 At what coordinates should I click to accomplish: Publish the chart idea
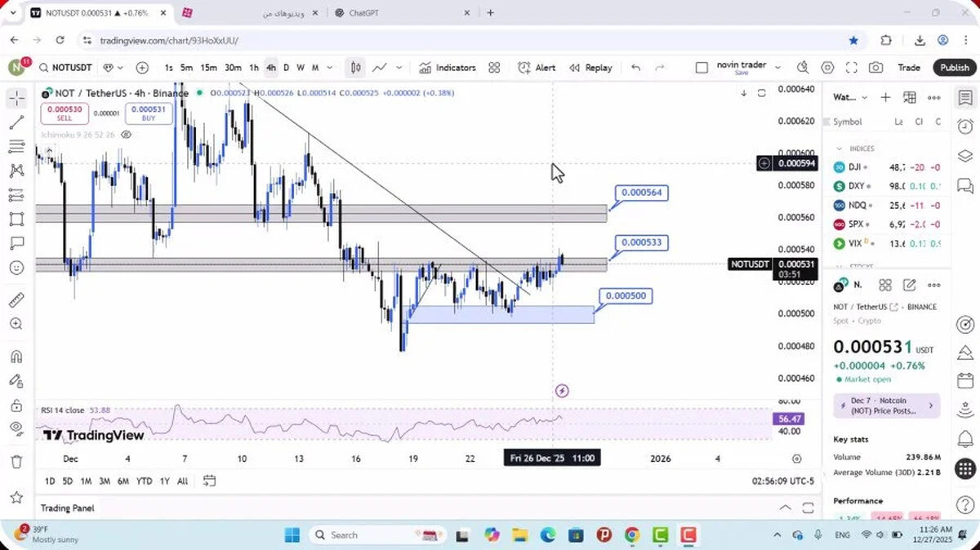pyautogui.click(x=955, y=68)
